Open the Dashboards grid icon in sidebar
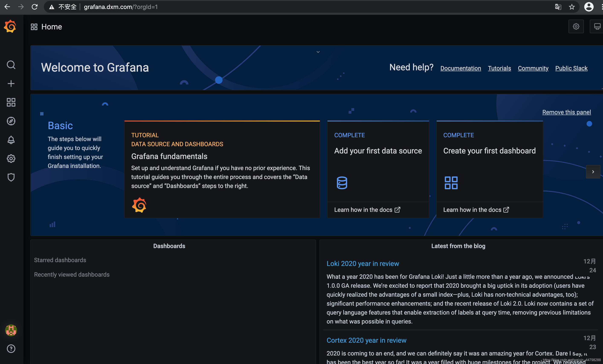Image resolution: width=603 pixels, height=364 pixels. (11, 102)
